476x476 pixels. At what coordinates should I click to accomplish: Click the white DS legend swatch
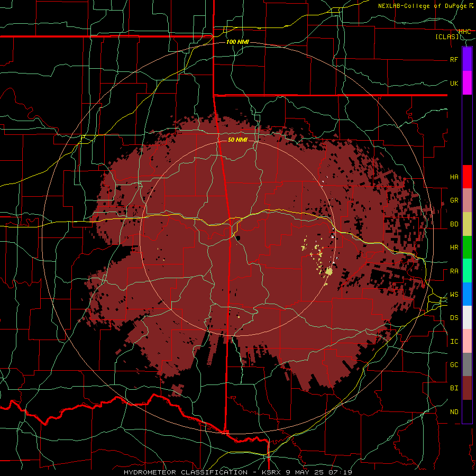(467, 317)
